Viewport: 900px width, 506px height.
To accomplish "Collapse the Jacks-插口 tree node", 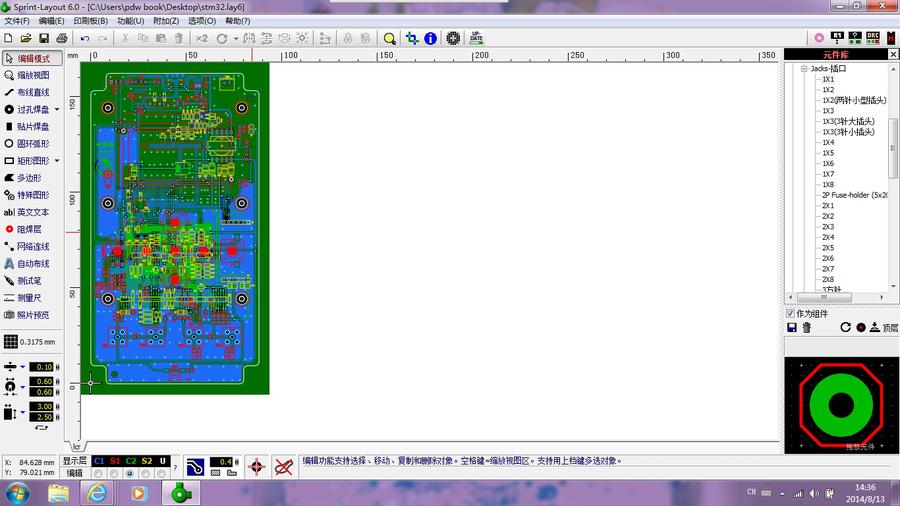I will point(803,69).
